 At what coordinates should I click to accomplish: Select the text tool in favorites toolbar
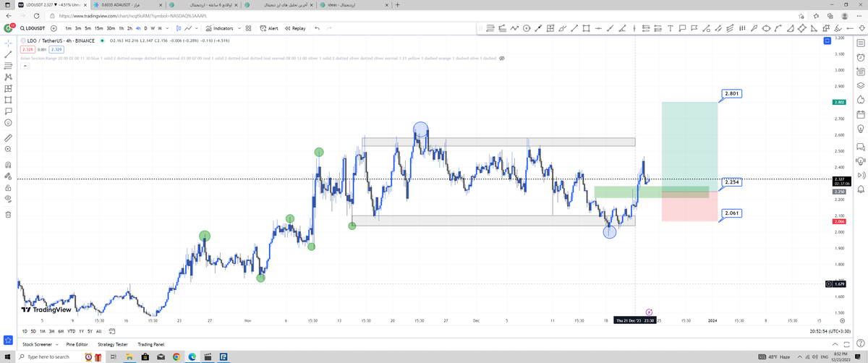tap(671, 29)
